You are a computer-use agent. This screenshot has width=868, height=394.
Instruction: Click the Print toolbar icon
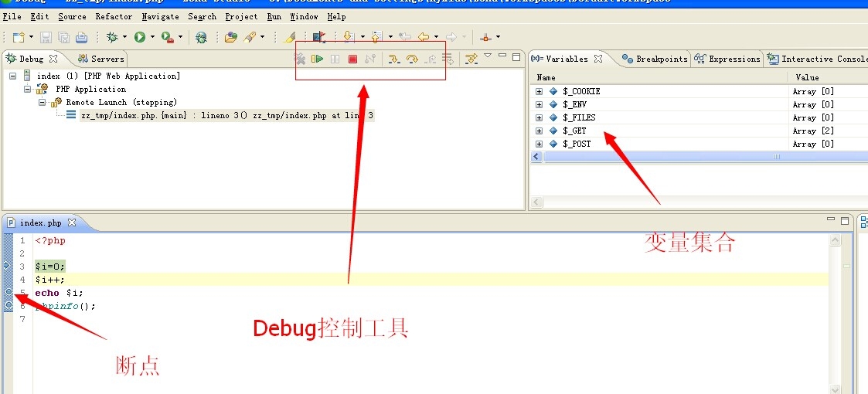point(81,37)
